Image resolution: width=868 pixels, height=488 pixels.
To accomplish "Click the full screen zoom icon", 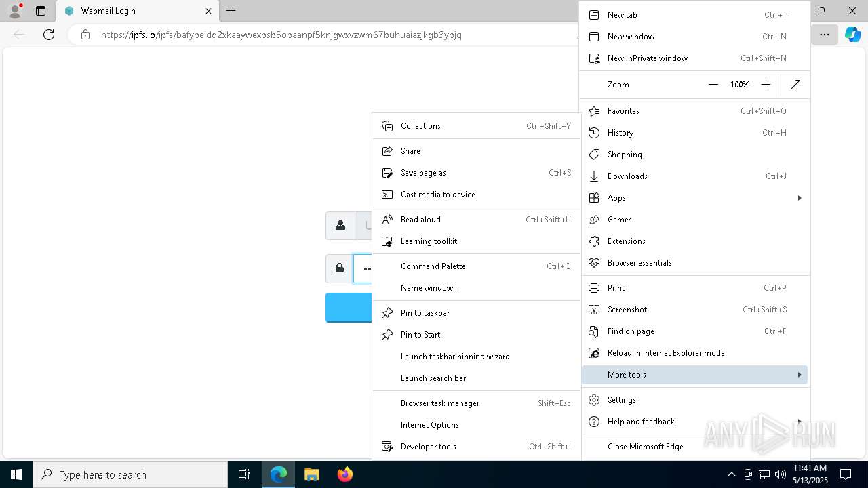I will 795,85.
